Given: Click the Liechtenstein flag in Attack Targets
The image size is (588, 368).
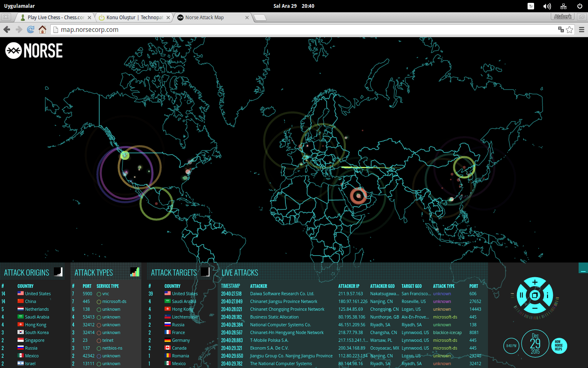Looking at the screenshot, I should 167,317.
